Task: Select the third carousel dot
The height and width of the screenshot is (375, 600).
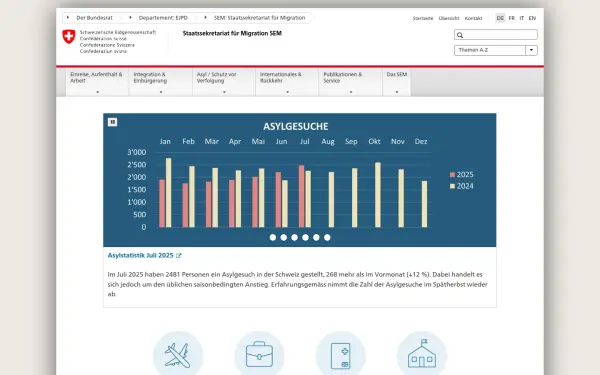Action: [x=294, y=238]
